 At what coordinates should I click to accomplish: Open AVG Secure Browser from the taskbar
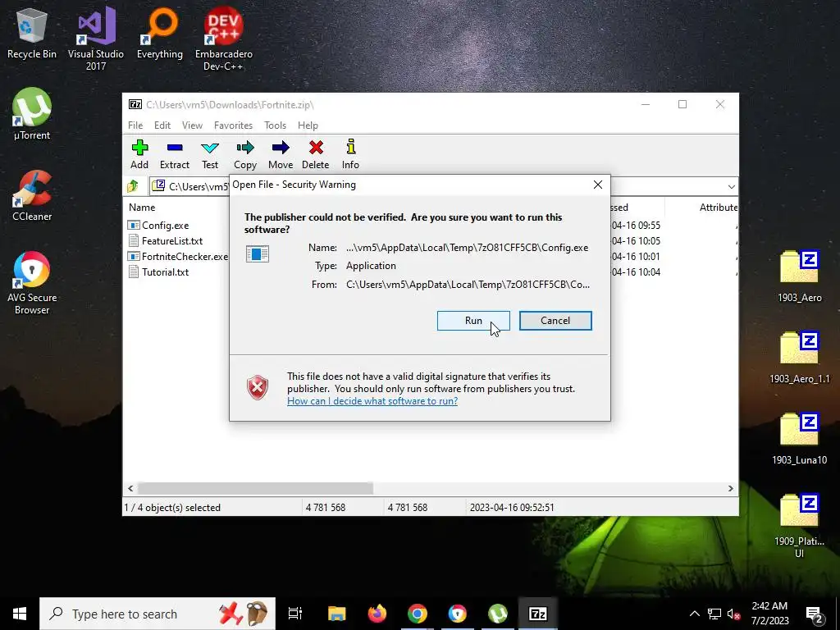pos(458,614)
